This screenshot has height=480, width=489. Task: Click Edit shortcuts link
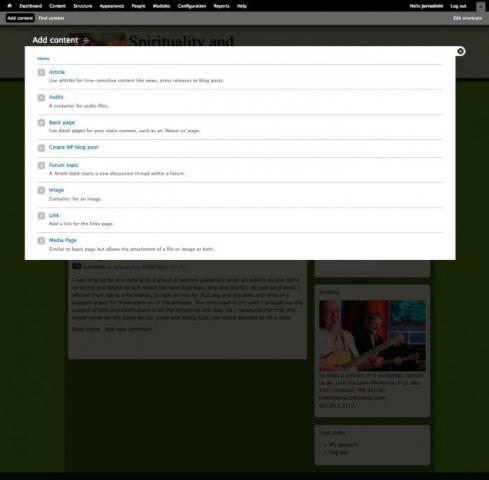(467, 18)
